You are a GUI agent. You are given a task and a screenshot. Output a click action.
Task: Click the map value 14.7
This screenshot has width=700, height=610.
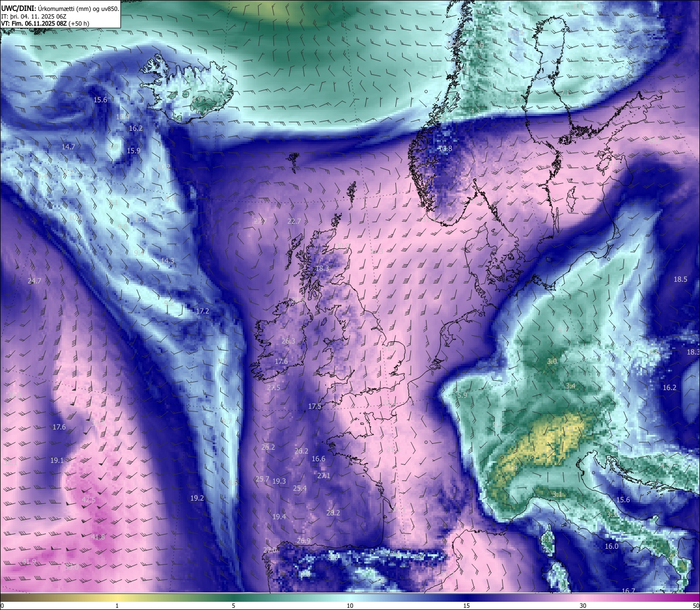(x=68, y=147)
